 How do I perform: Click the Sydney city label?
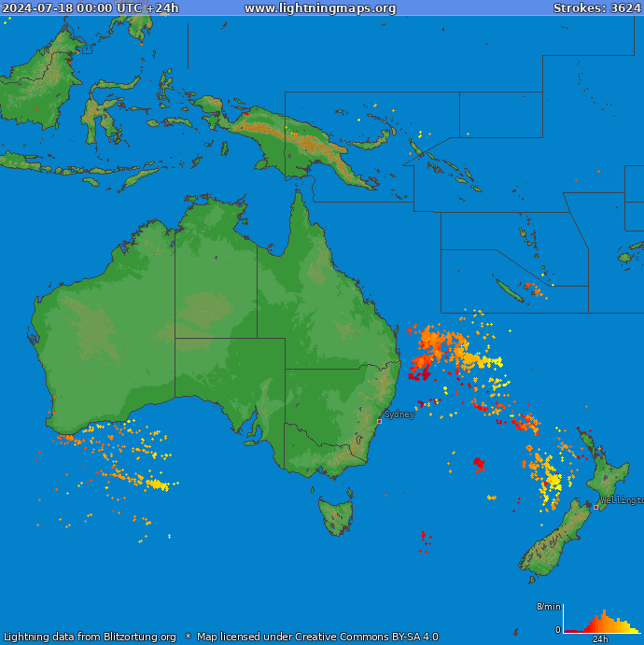399,414
